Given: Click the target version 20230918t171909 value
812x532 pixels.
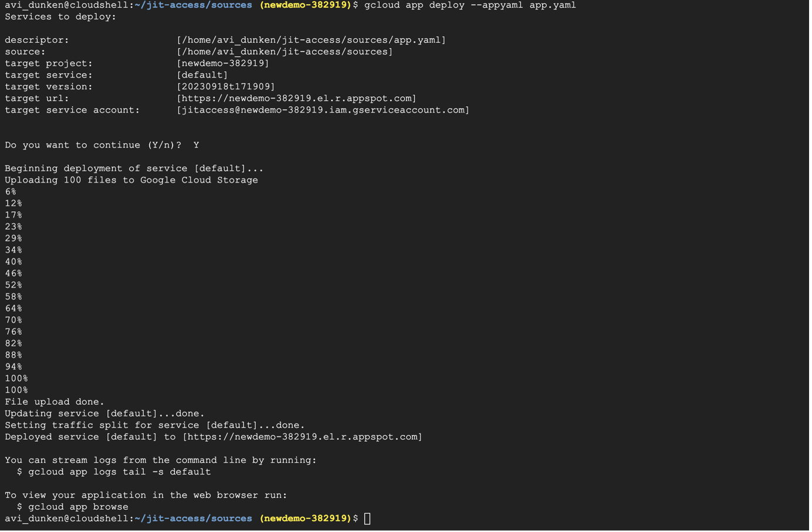Looking at the screenshot, I should (226, 87).
